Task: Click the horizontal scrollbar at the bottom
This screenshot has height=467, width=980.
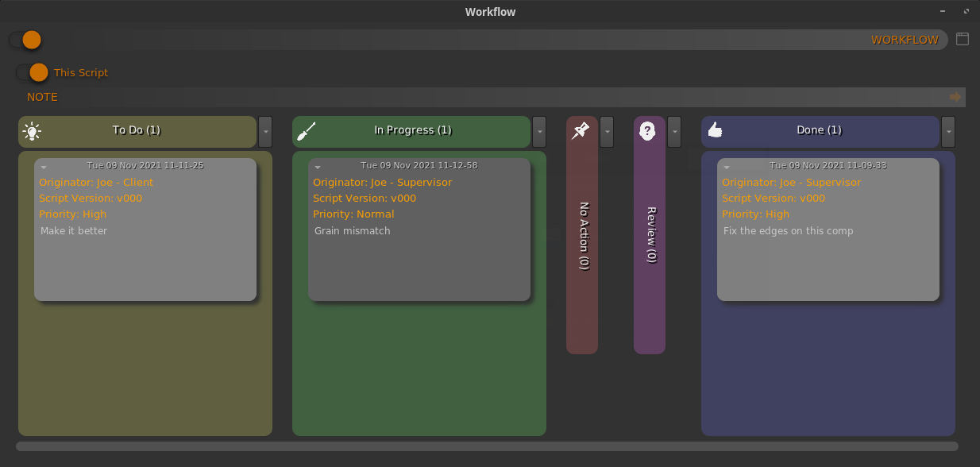Action: coord(486,446)
